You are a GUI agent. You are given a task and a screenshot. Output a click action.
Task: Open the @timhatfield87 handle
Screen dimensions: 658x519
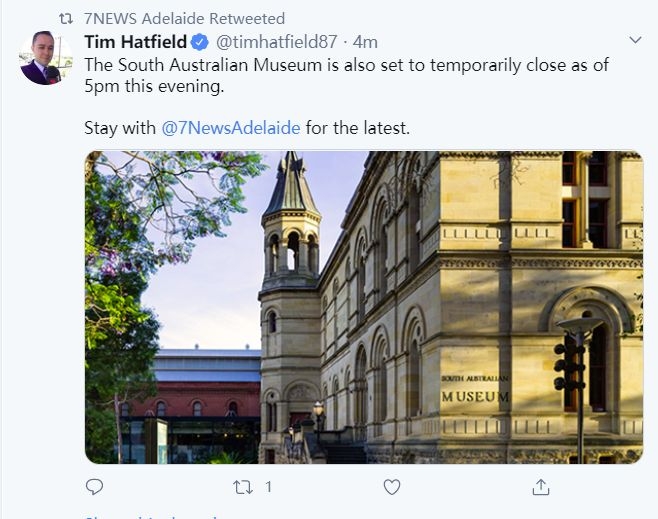(275, 42)
